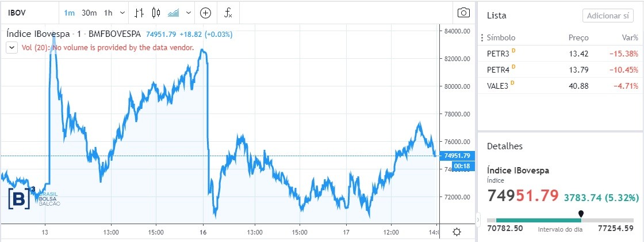This screenshot has width=644, height=242.
Task: Select the area chart style icon
Action: coord(173,13)
